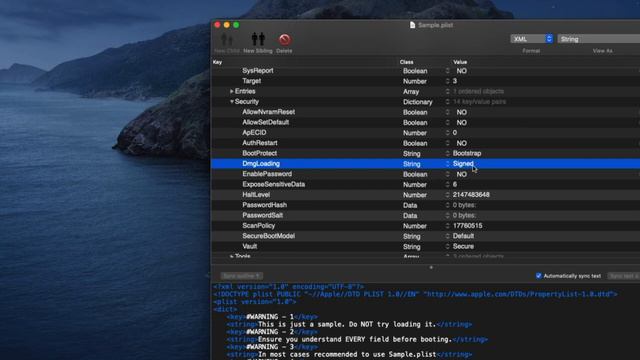The image size is (640, 360).
Task: Select the ExposeSensitiveData key
Action: (273, 184)
